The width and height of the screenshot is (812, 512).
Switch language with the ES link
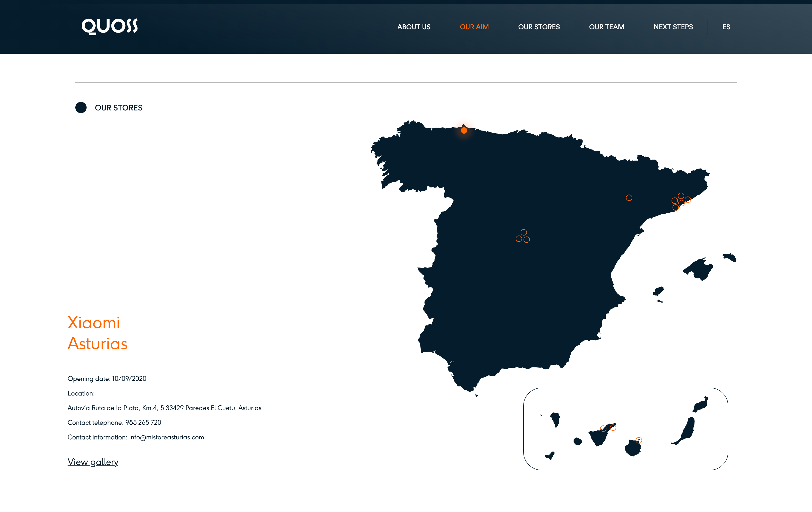[726, 27]
